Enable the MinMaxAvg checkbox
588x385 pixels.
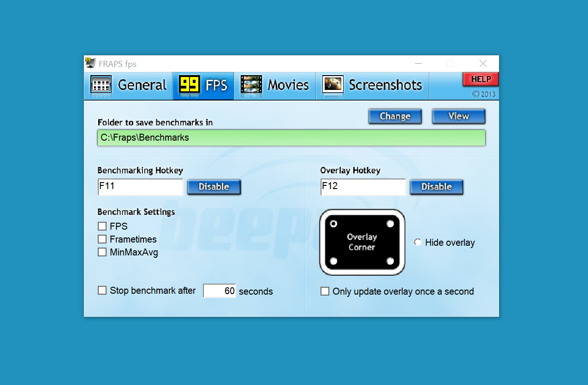[x=102, y=252]
